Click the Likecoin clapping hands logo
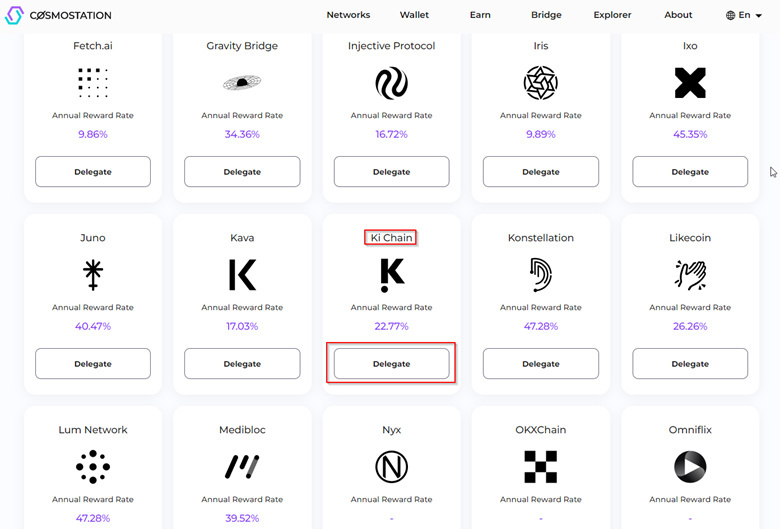The image size is (780, 529). (690, 275)
